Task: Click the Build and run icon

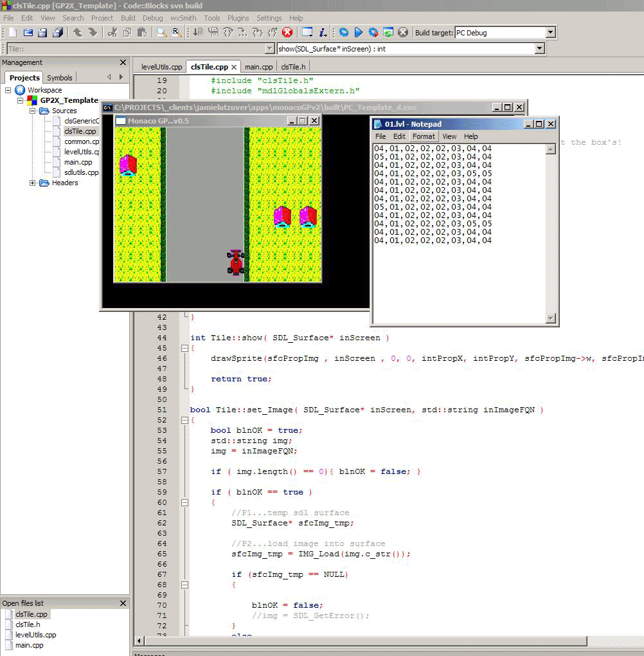Action: point(373,32)
